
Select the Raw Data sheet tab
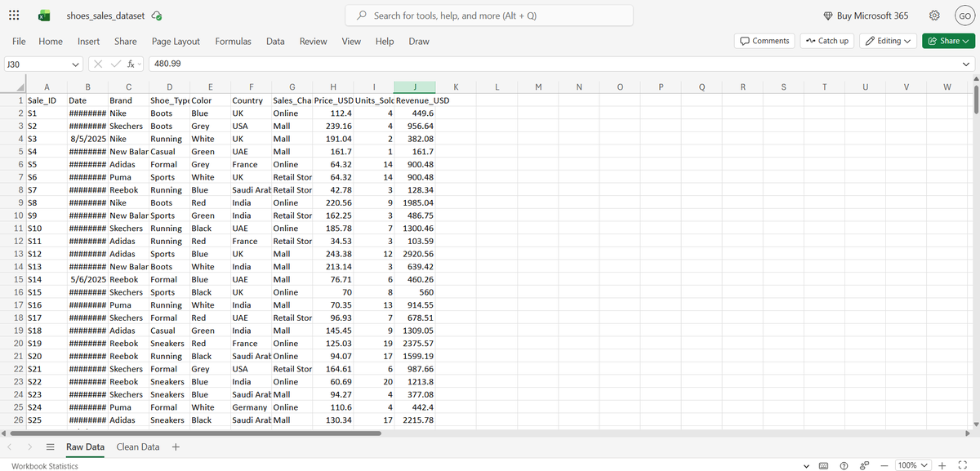(x=85, y=447)
